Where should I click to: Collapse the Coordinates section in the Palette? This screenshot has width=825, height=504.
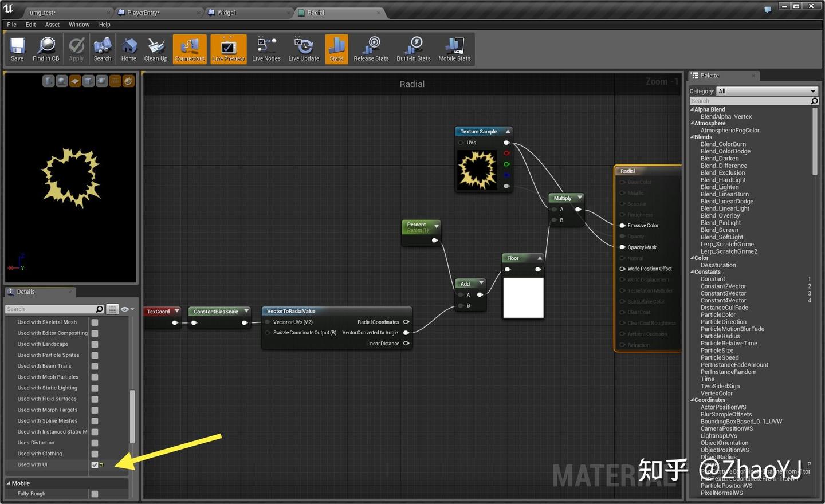pyautogui.click(x=692, y=400)
